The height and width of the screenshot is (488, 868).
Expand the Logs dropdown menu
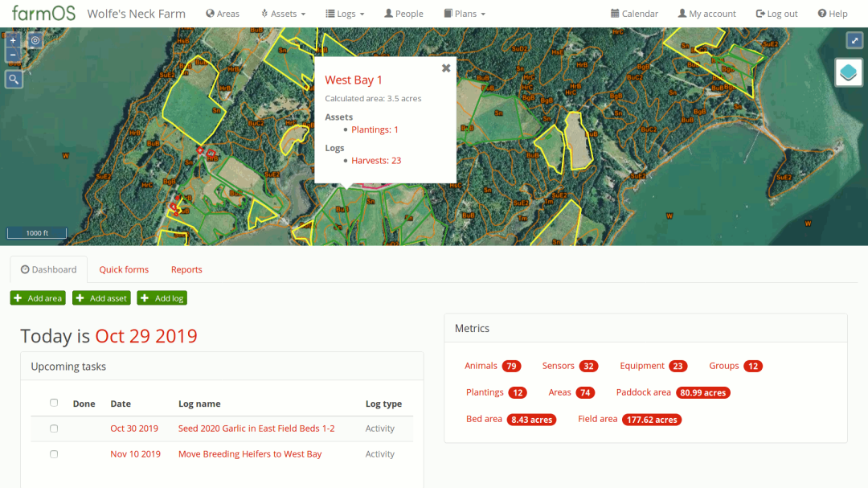(x=345, y=14)
